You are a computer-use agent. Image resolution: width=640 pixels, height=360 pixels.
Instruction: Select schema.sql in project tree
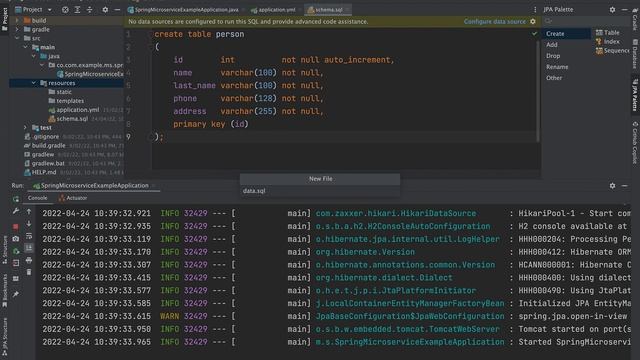tap(72, 119)
